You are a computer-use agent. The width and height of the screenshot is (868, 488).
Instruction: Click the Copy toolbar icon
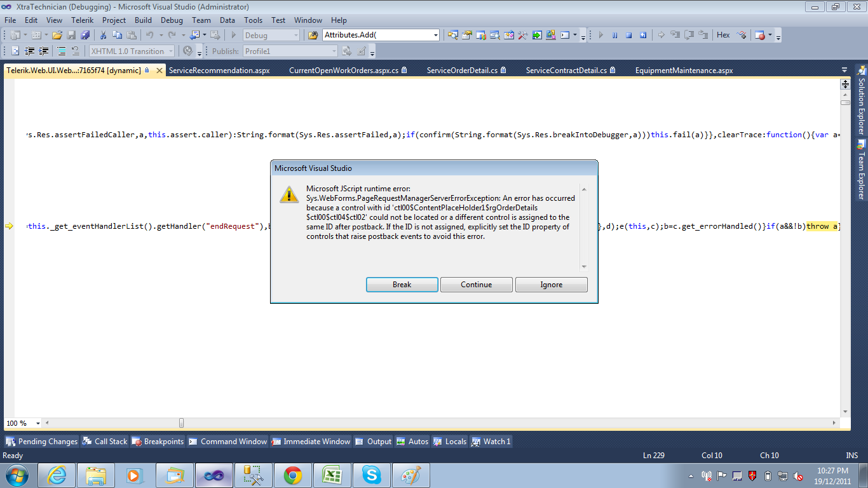click(118, 36)
